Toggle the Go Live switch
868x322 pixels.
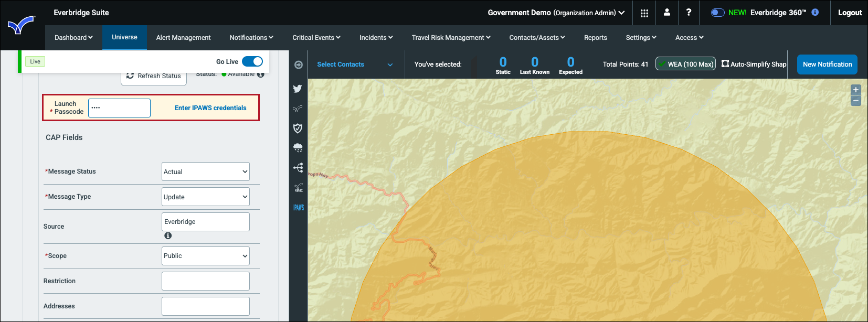(252, 61)
